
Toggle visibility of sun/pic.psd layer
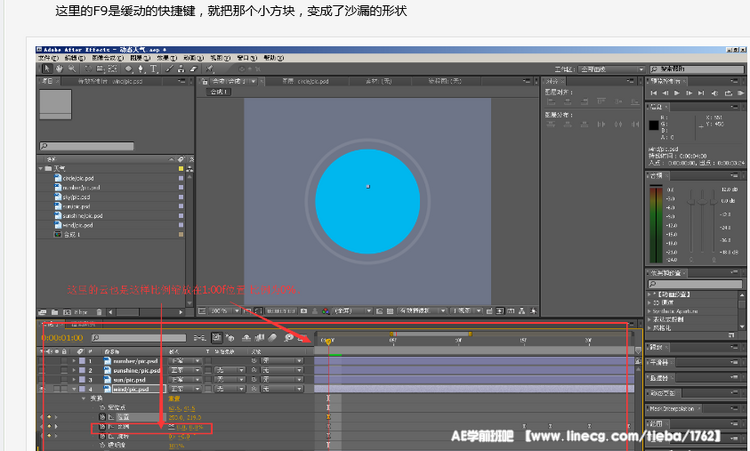[42, 380]
